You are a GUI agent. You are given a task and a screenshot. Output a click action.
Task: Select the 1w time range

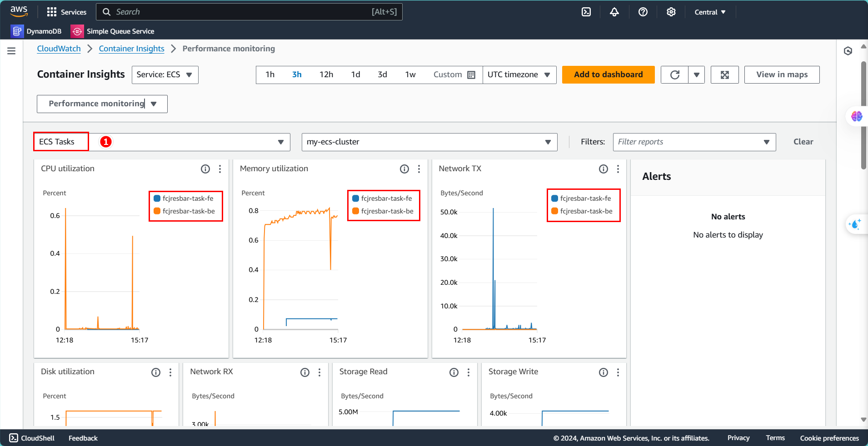(410, 74)
